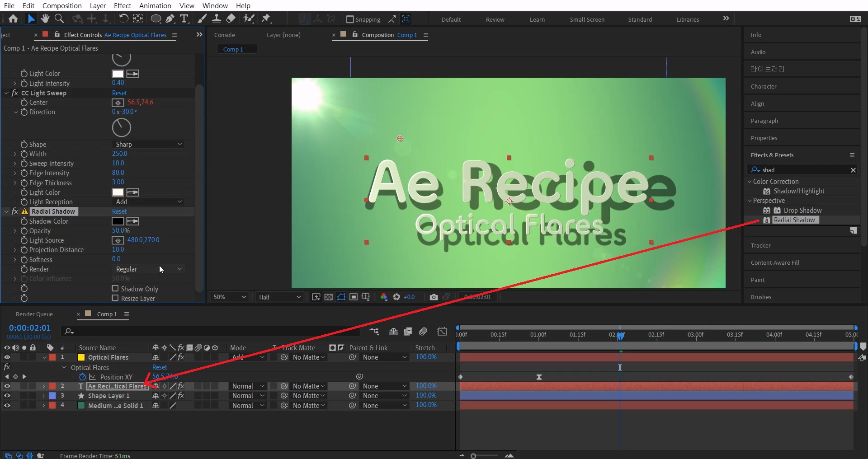Click the Shadow Color eyedropper
This screenshot has width=868, height=459.
coord(132,221)
